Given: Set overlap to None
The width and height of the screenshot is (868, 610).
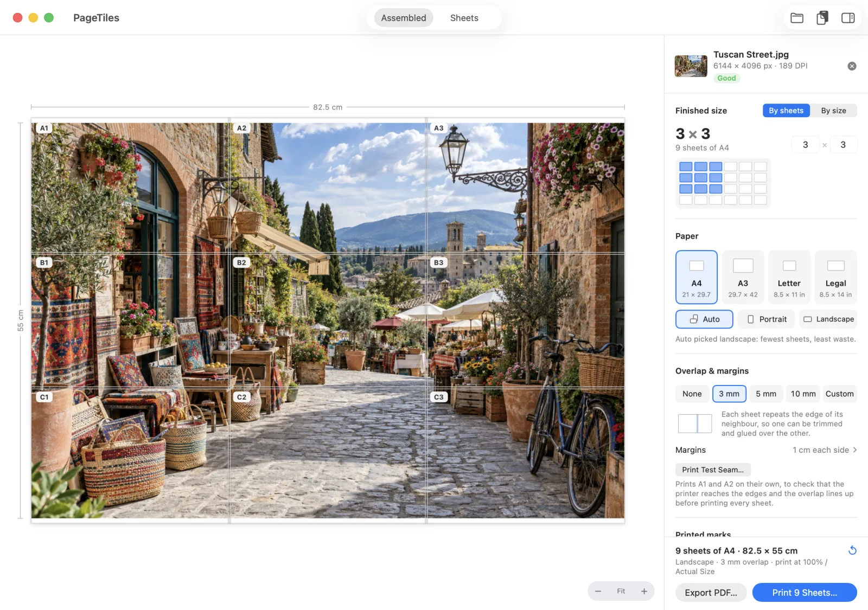Looking at the screenshot, I should [692, 394].
